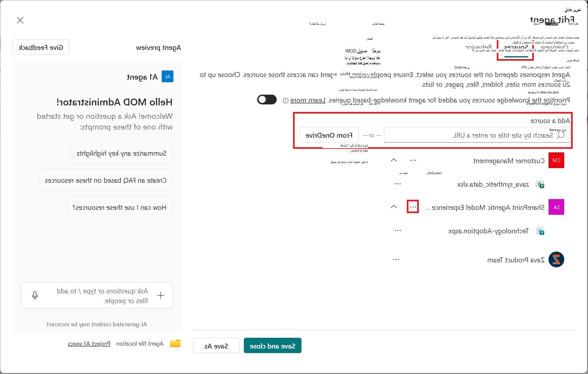Click the search by site title field
Screen dimensions: 588x374
(477, 135)
